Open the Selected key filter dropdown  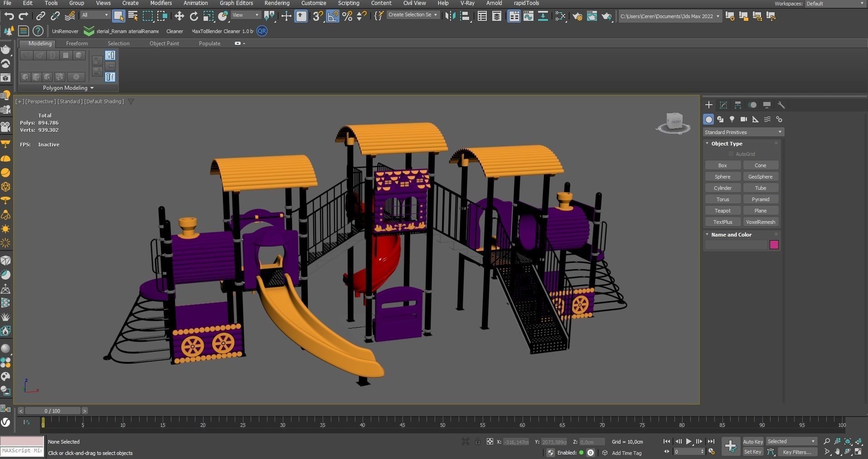pos(791,441)
